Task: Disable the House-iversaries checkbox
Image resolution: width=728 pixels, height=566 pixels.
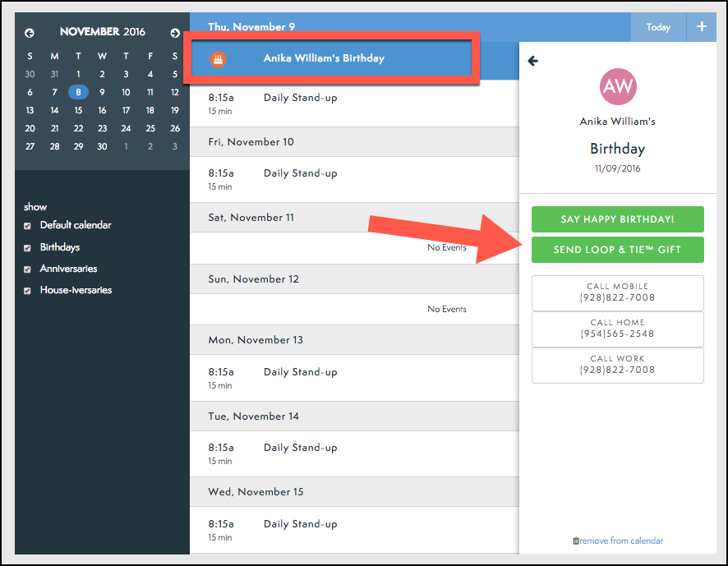Action: coord(28,291)
